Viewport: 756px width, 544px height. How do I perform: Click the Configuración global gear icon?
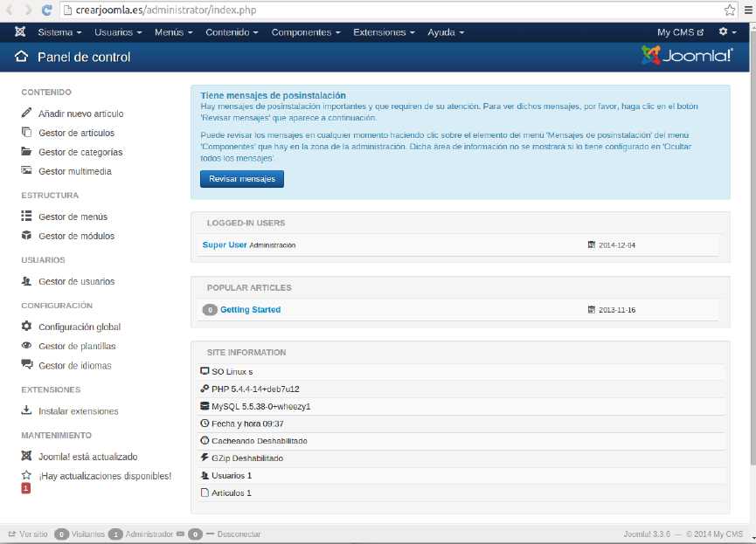click(x=26, y=327)
